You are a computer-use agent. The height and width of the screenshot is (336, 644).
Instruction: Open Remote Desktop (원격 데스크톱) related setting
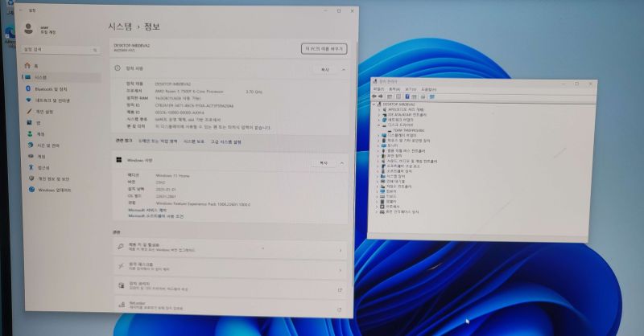coord(229,267)
